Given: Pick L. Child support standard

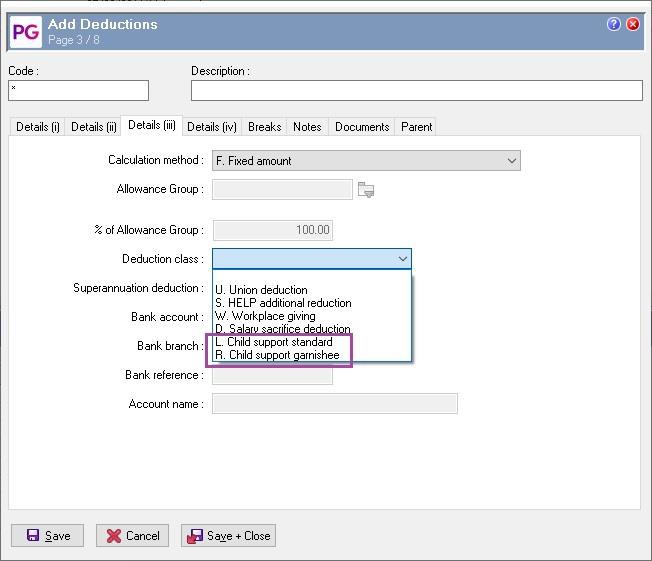Looking at the screenshot, I should (274, 342).
